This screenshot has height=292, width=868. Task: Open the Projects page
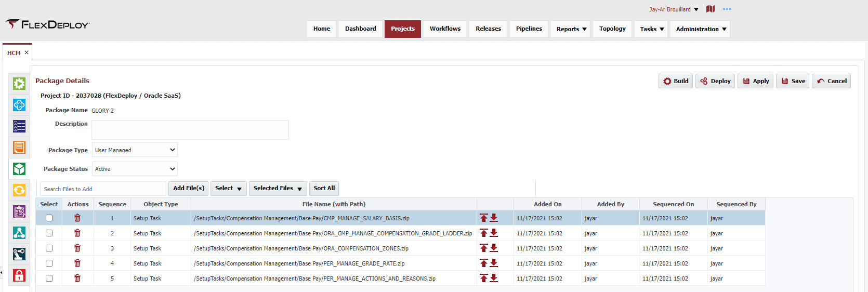(x=403, y=29)
